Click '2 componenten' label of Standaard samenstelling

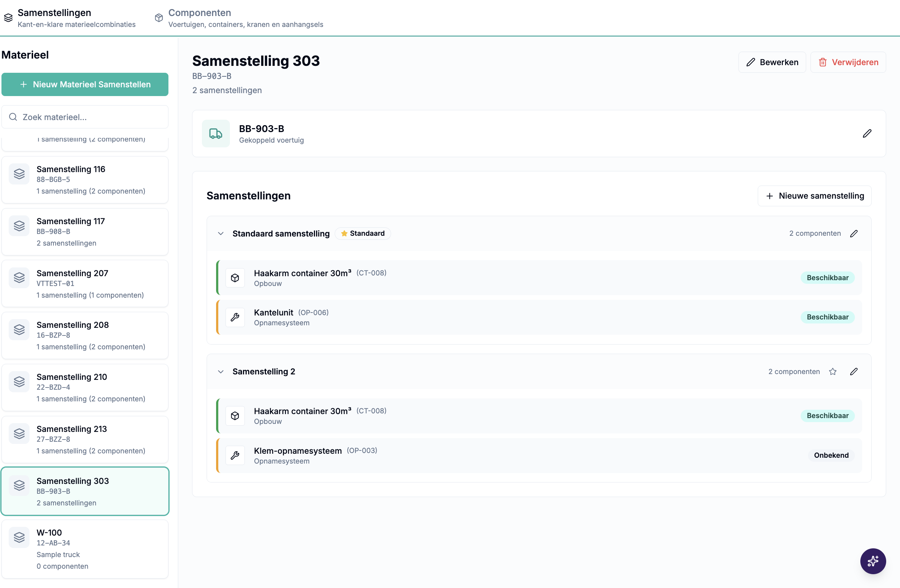(x=815, y=234)
